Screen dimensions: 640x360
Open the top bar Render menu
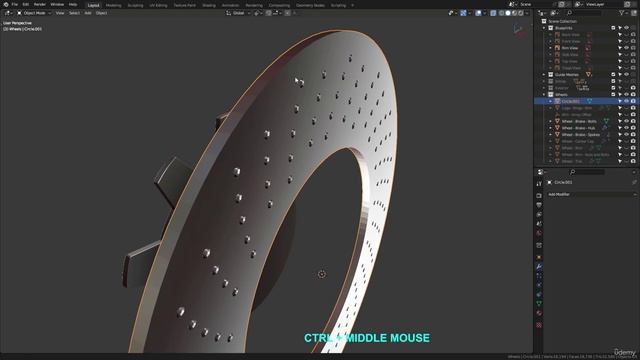click(40, 4)
